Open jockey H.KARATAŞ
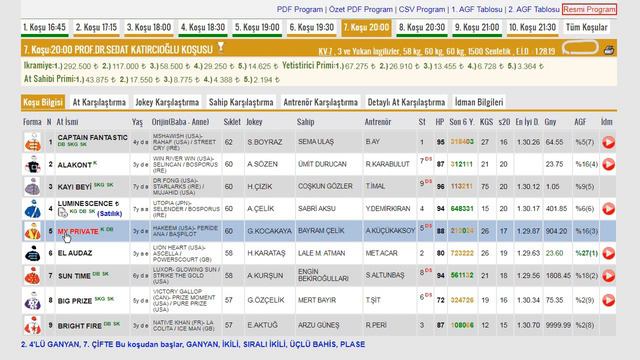 266,253
